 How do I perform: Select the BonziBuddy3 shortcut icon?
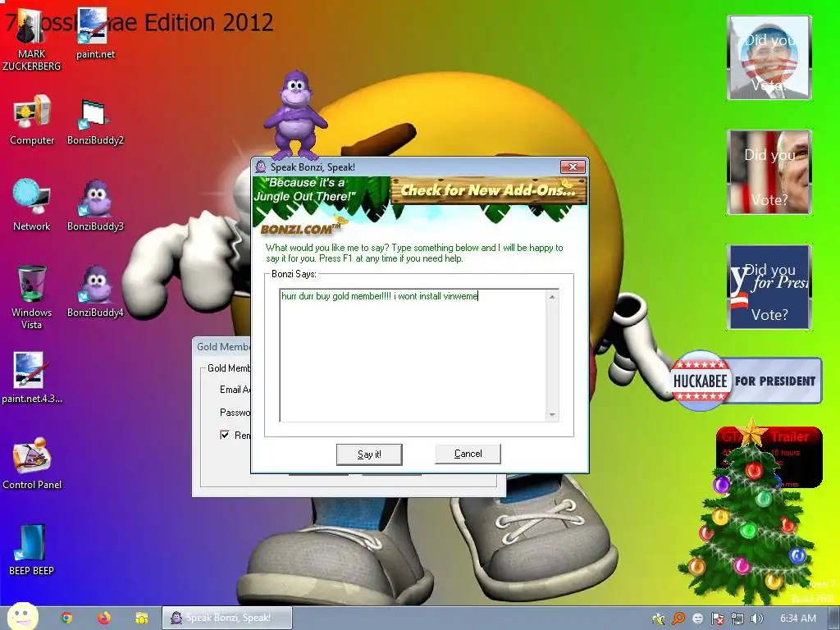(x=95, y=205)
